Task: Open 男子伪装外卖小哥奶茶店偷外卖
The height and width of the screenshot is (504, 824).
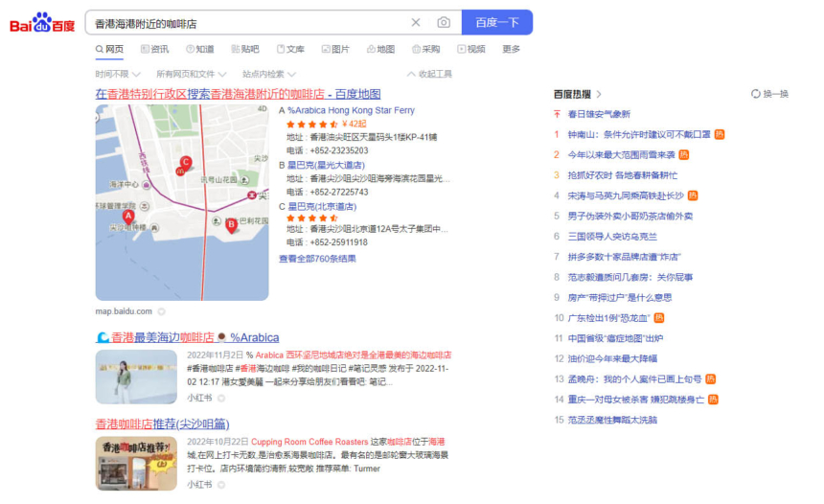Action: (630, 216)
